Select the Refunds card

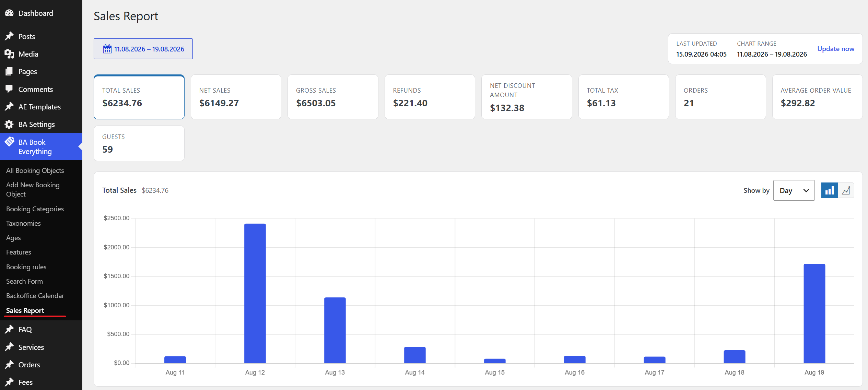[x=430, y=97]
